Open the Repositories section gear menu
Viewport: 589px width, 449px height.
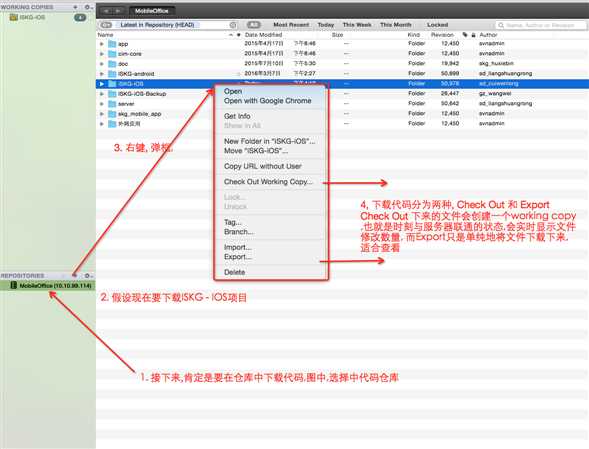pos(88,275)
